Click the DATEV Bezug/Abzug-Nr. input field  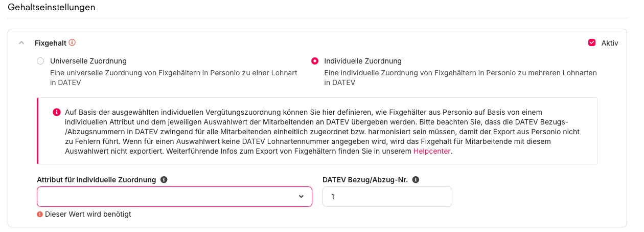click(x=387, y=197)
